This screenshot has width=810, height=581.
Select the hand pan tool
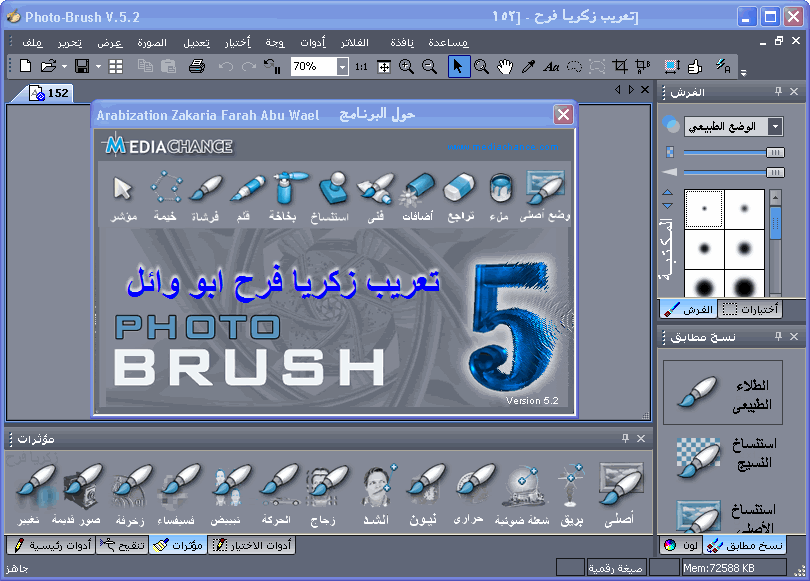[x=505, y=67]
